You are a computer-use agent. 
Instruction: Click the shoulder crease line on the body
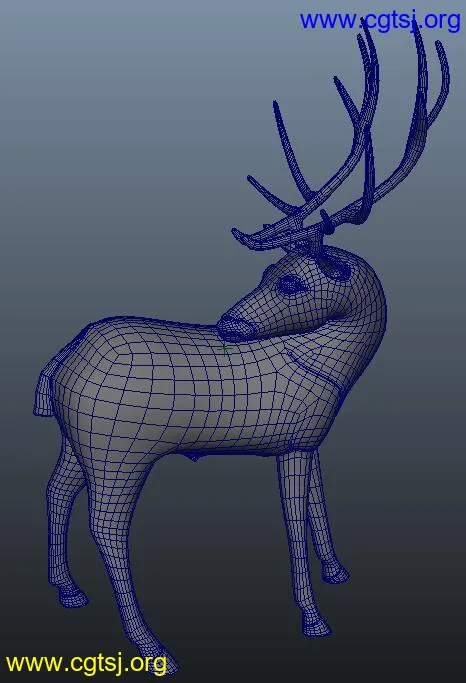click(314, 370)
